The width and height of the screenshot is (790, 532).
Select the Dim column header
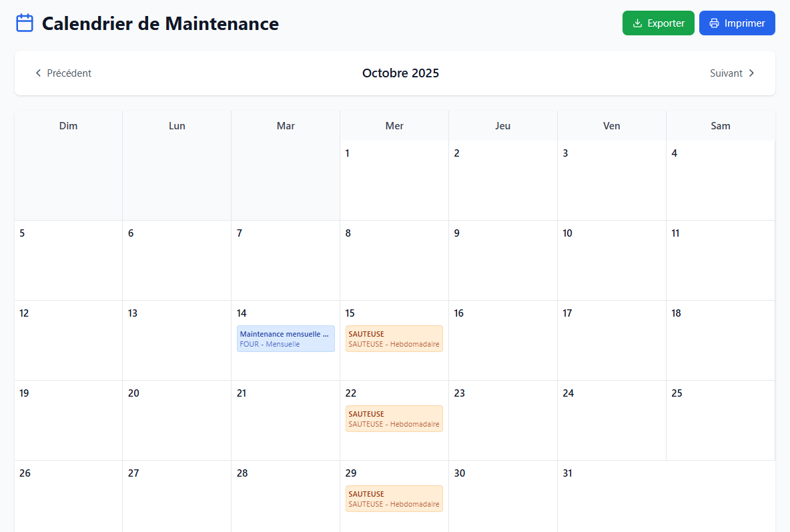[68, 125]
